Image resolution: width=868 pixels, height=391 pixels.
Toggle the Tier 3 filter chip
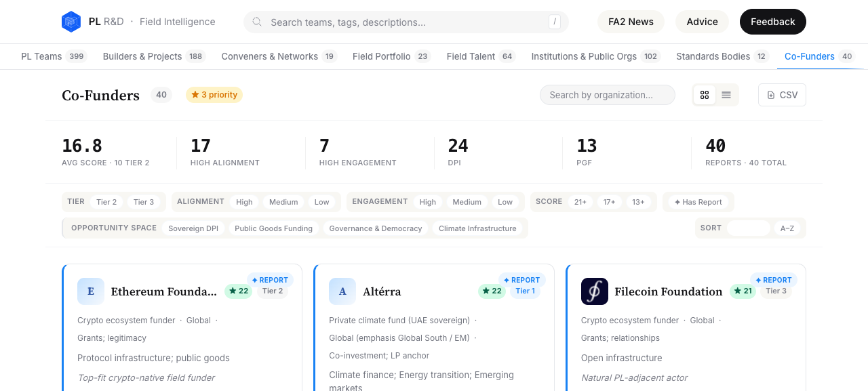[x=144, y=202]
